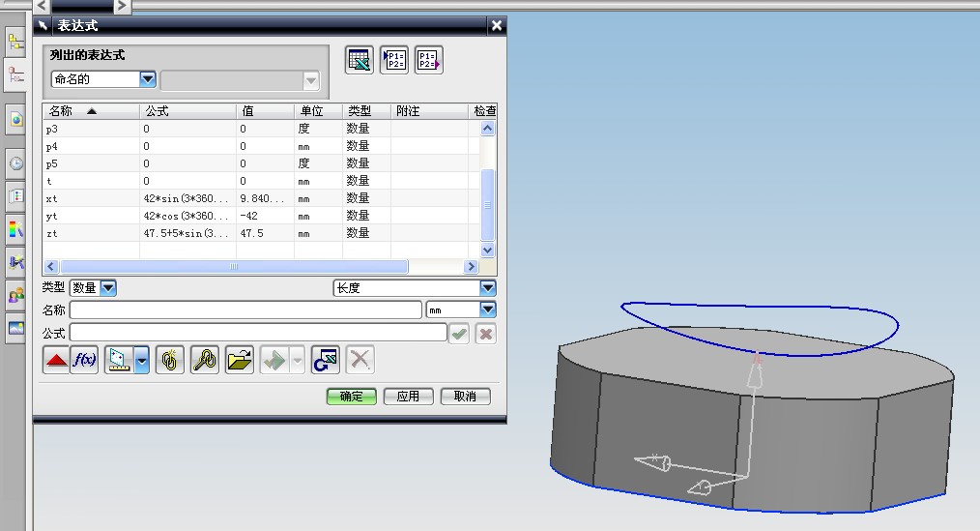This screenshot has height=531, width=980.
Task: Click the vertical scrollbar up arrow
Action: coord(487,129)
